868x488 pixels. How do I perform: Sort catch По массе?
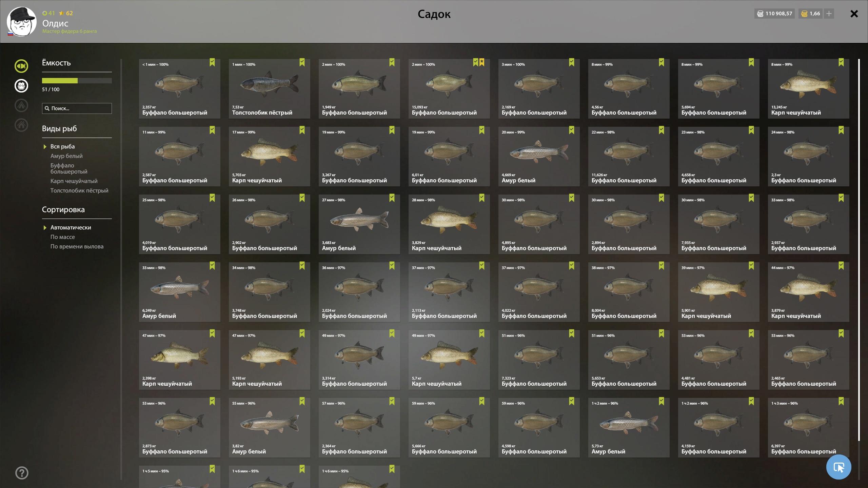point(63,237)
